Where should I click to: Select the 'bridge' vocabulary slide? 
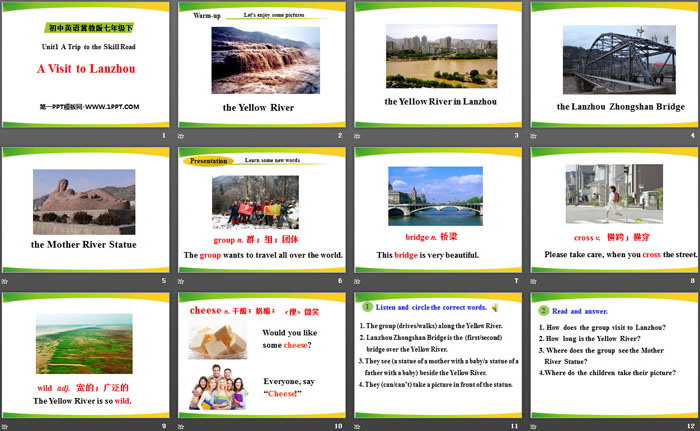click(438, 210)
